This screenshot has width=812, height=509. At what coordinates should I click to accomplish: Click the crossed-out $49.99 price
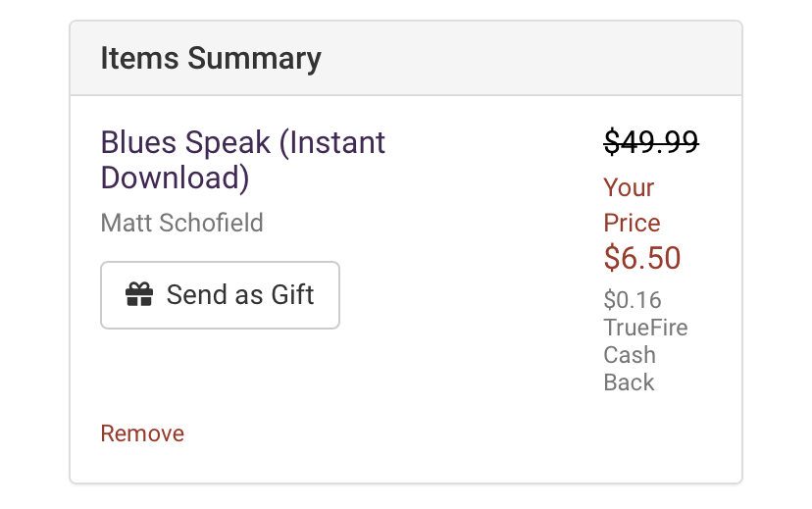[x=651, y=142]
